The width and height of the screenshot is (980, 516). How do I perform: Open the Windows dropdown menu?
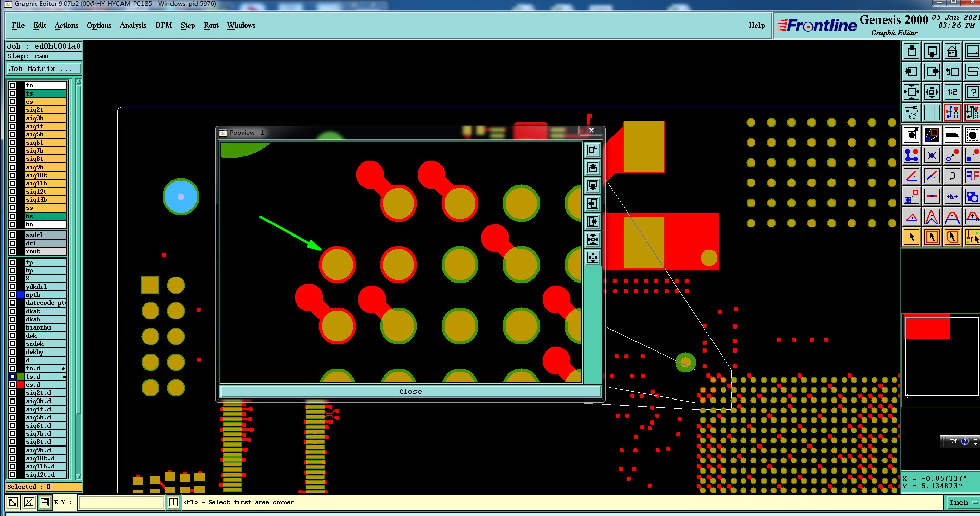tap(241, 25)
